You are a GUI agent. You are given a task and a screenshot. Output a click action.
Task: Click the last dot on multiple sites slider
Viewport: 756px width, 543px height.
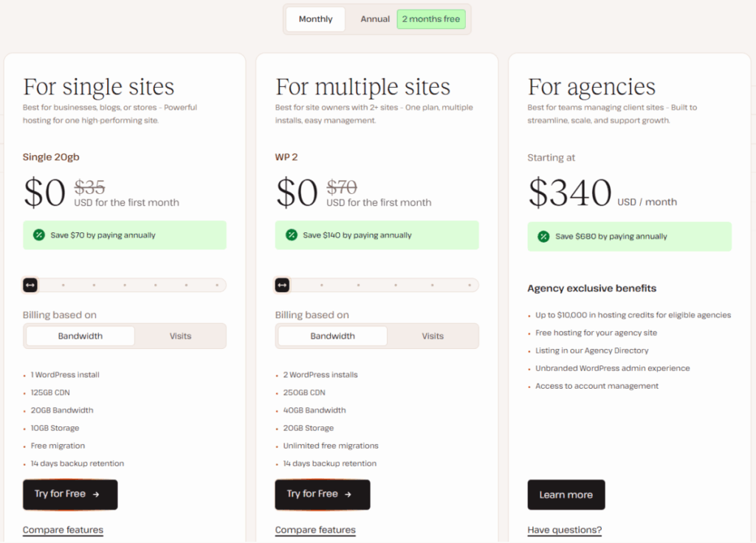pos(470,285)
